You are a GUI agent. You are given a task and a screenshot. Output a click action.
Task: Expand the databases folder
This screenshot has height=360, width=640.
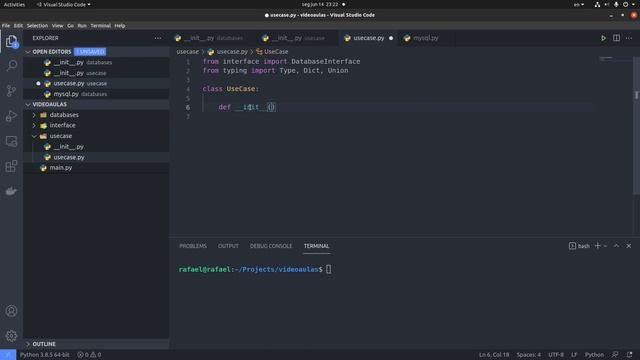click(64, 115)
